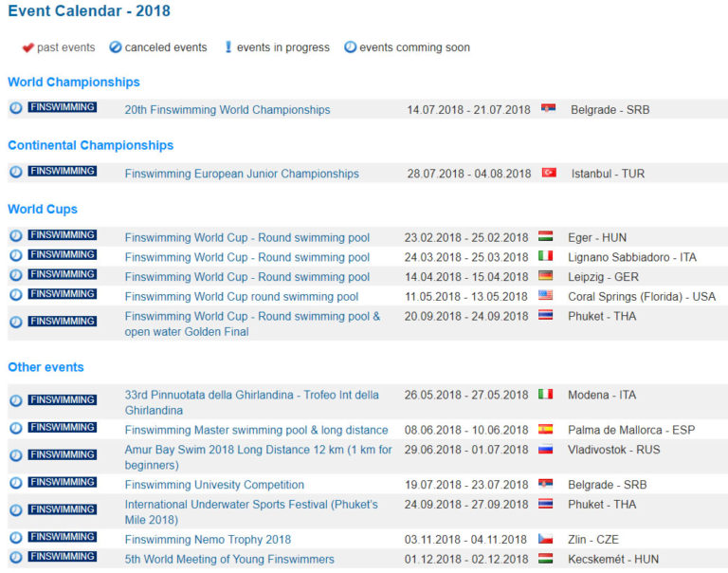Viewport: 728px width, 573px height.
Task: Click FINSWIMMING badge in Istanbul row
Action: pos(63,171)
